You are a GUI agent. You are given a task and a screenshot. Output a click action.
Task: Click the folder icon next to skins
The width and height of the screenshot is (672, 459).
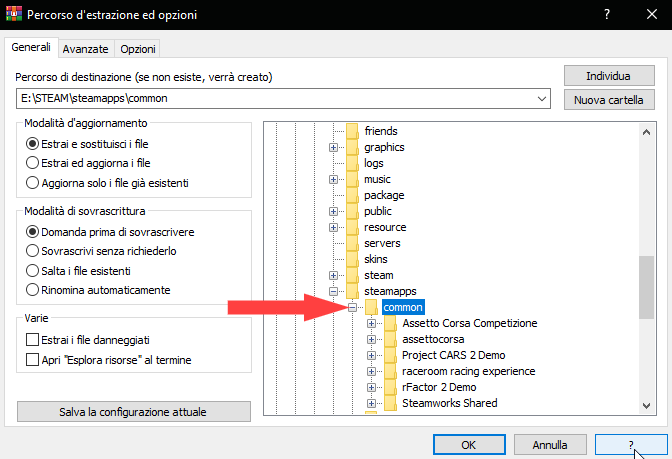[351, 259]
